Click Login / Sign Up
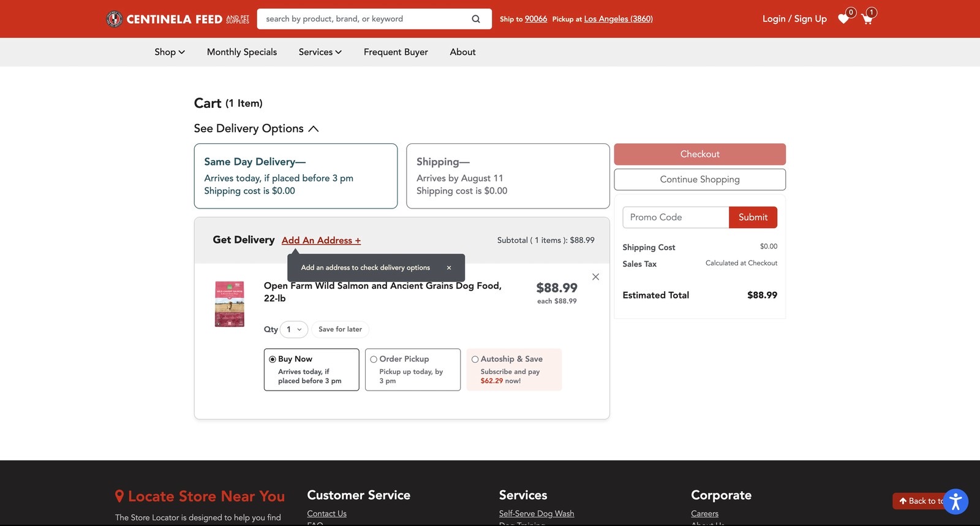Screen dimensions: 980x526 tap(794, 19)
